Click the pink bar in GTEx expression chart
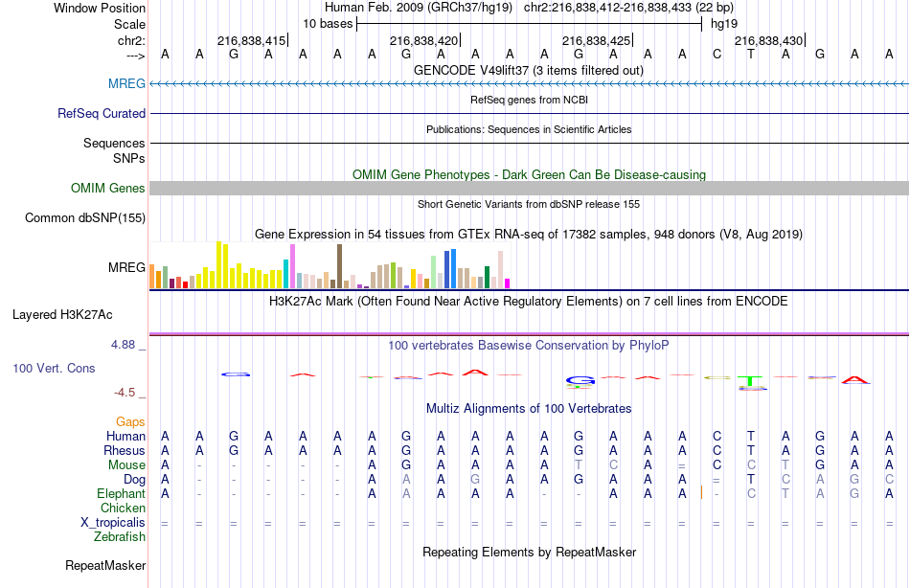Image resolution: width=910 pixels, height=588 pixels. click(x=292, y=265)
